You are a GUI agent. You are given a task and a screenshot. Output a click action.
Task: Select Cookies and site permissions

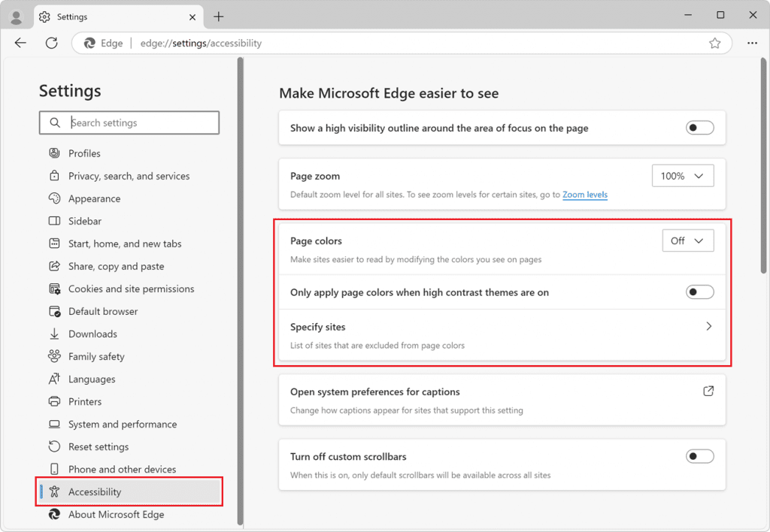[131, 289]
